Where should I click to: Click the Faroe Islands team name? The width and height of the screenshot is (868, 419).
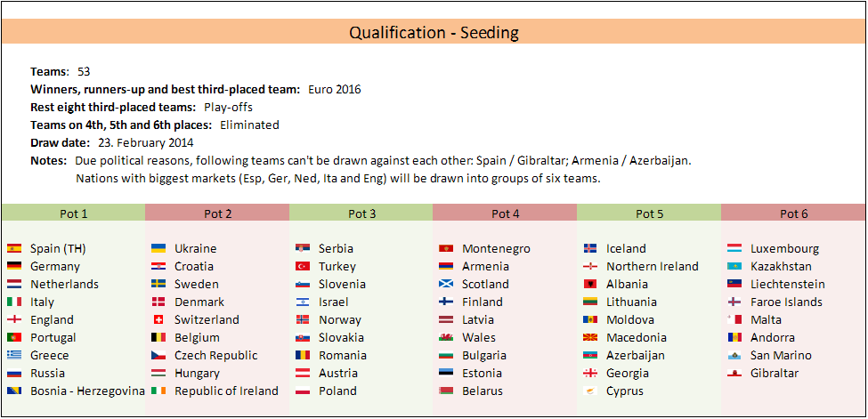(786, 302)
